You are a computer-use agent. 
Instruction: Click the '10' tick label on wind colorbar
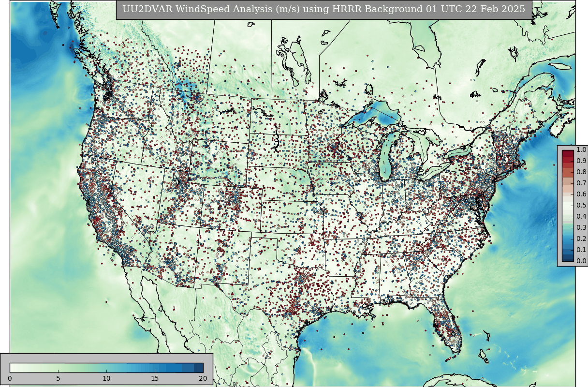(x=106, y=378)
